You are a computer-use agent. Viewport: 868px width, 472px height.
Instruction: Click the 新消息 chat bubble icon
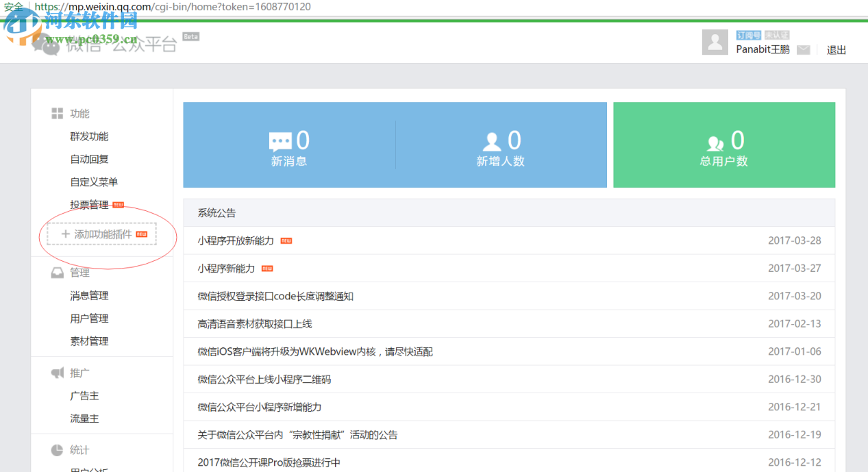[x=280, y=142]
